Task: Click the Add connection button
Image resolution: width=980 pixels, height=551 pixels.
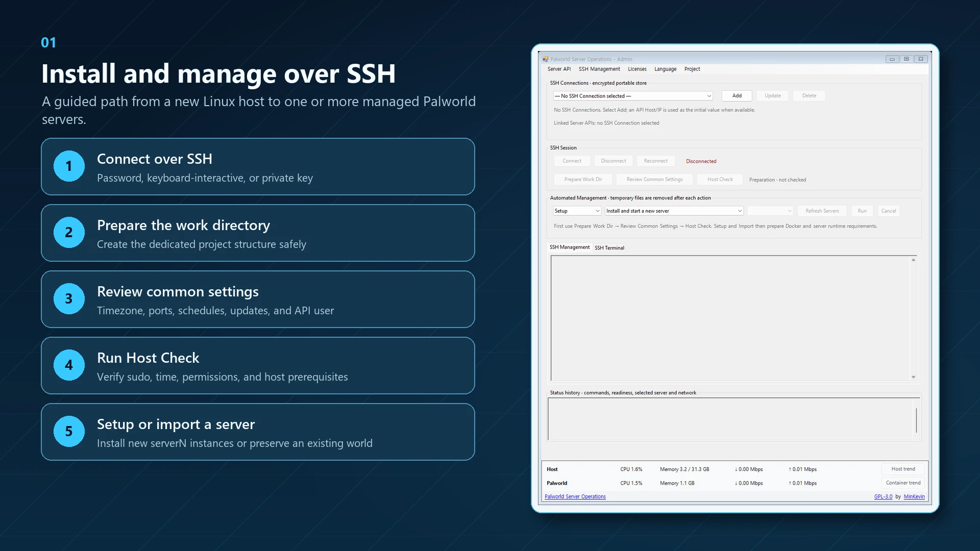Action: pos(737,96)
